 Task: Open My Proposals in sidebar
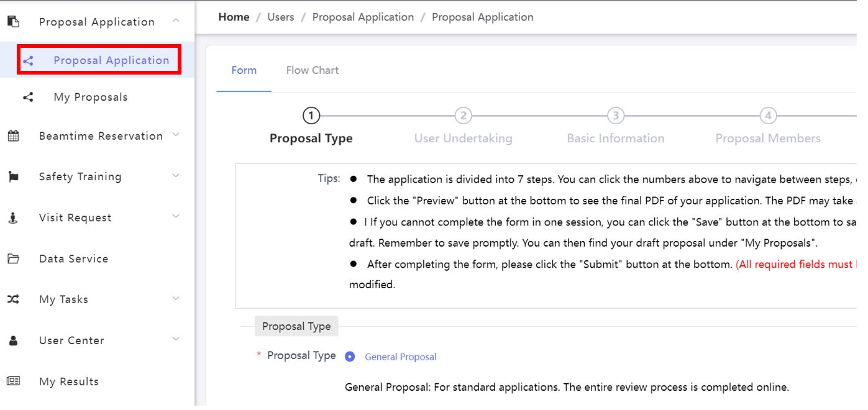coord(91,97)
